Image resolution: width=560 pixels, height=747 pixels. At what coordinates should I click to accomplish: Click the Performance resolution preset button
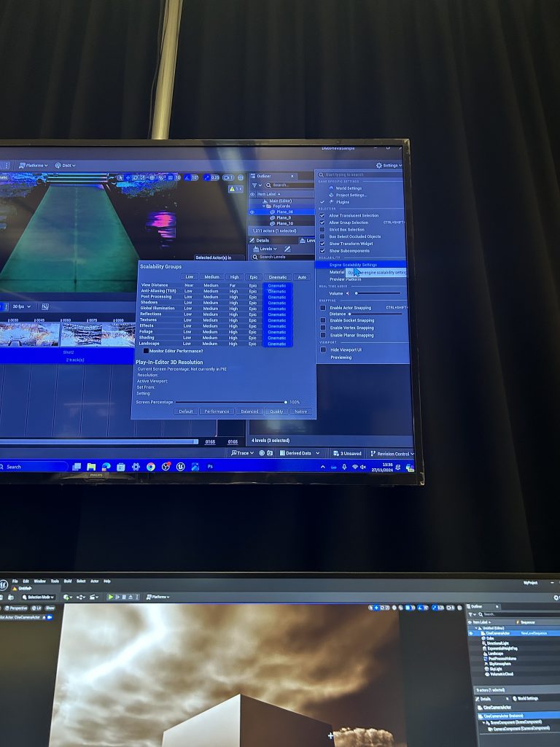pyautogui.click(x=217, y=411)
